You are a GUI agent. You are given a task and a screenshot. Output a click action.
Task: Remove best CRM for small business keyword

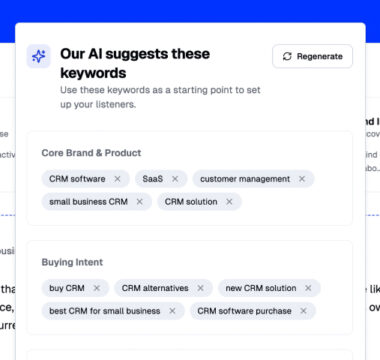click(172, 311)
